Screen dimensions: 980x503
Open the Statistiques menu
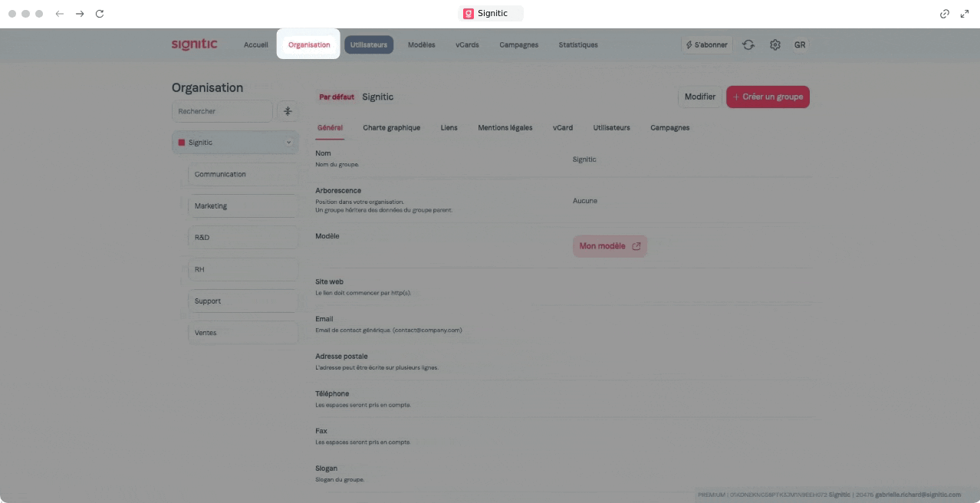(578, 45)
